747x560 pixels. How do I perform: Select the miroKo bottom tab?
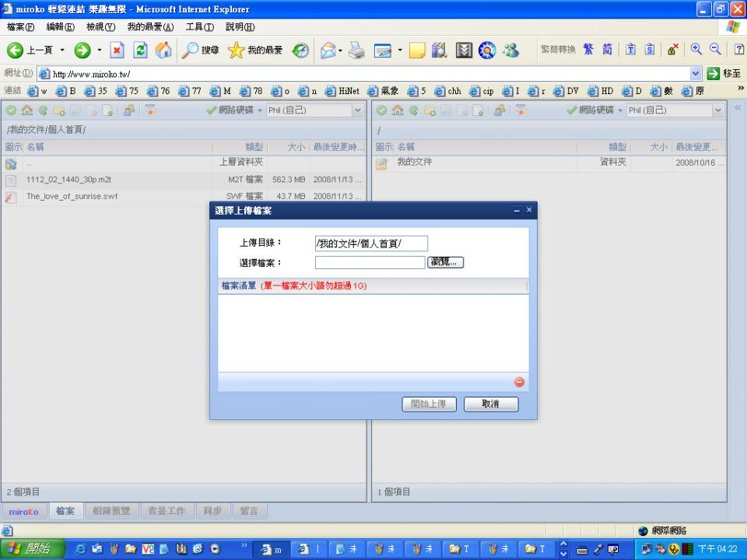click(24, 512)
